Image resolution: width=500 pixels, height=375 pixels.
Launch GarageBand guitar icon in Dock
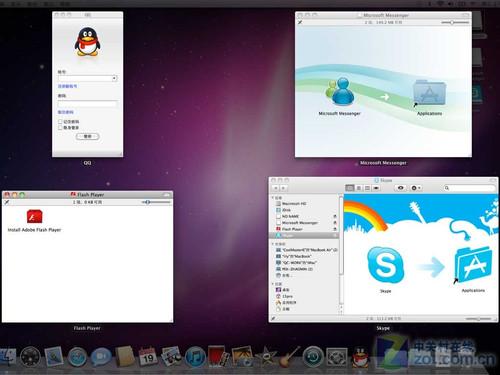[289, 356]
